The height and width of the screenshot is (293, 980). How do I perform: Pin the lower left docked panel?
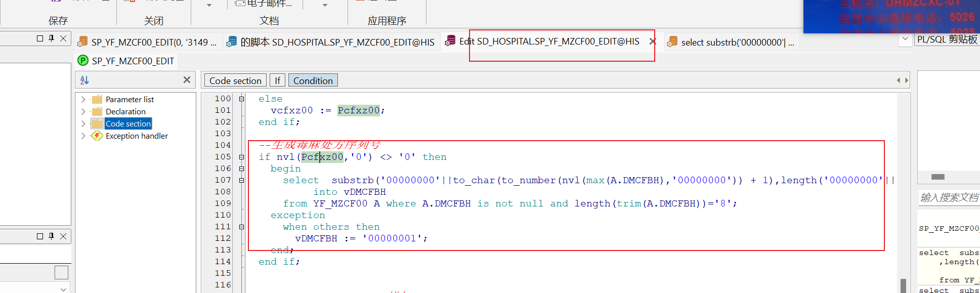(x=52, y=236)
